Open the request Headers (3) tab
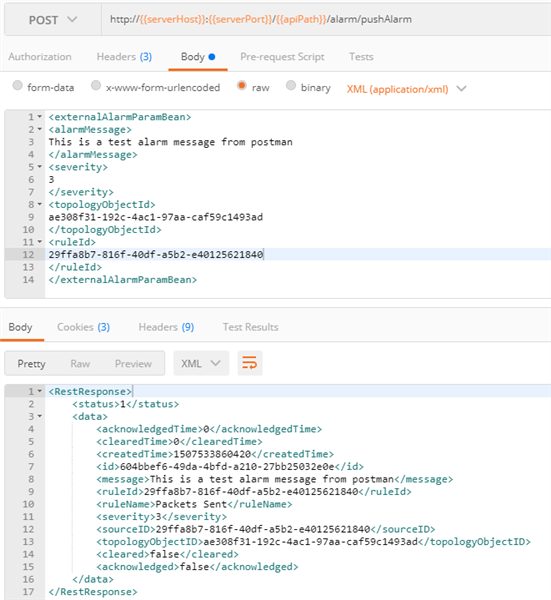The width and height of the screenshot is (551, 600). coord(124,57)
